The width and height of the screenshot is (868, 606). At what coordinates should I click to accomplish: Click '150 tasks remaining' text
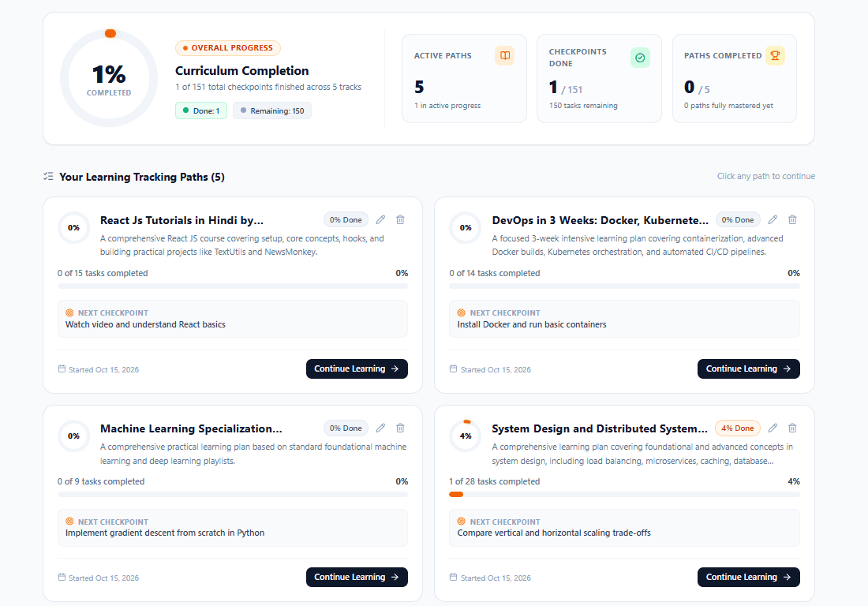(583, 105)
